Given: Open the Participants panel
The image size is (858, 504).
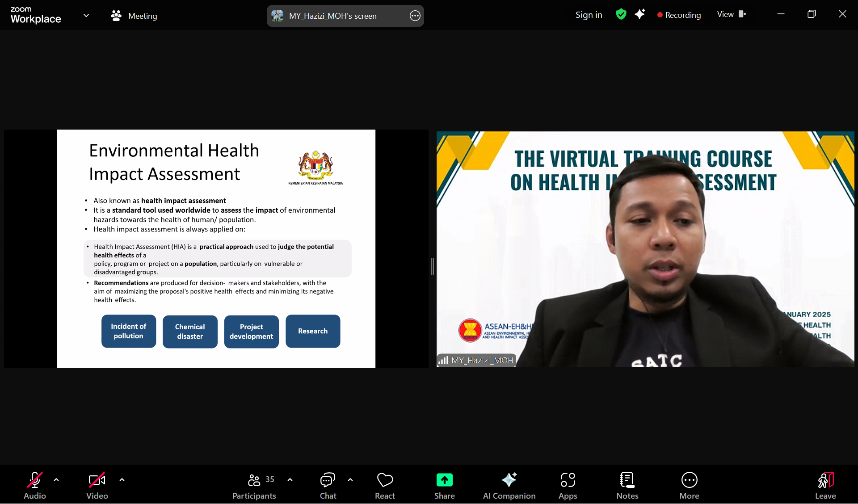Looking at the screenshot, I should point(254,485).
